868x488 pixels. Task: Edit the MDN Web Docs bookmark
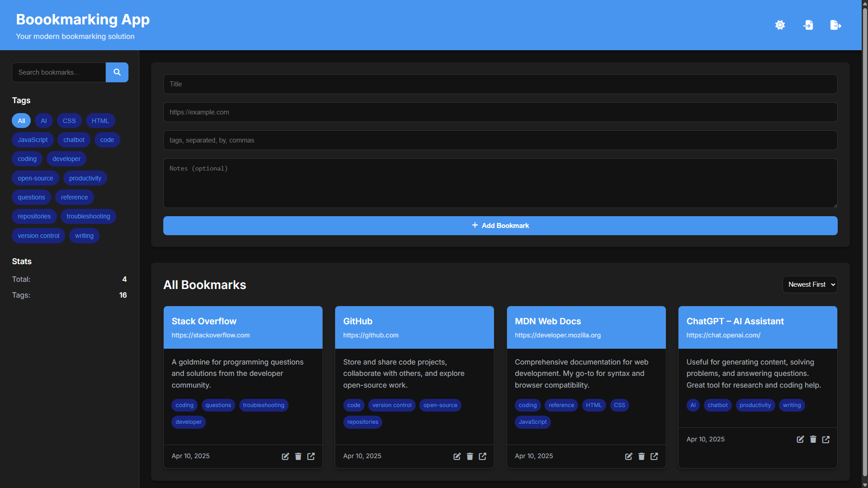[629, 456]
